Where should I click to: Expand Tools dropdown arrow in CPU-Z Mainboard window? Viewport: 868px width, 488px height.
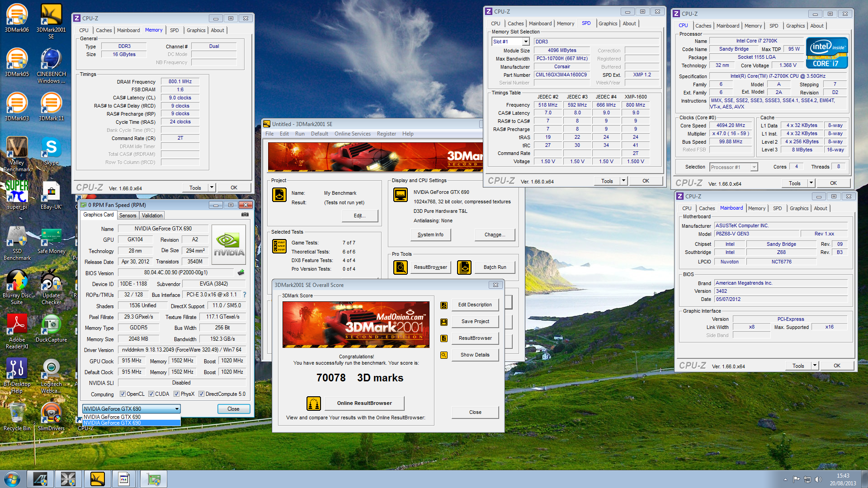pos(815,366)
